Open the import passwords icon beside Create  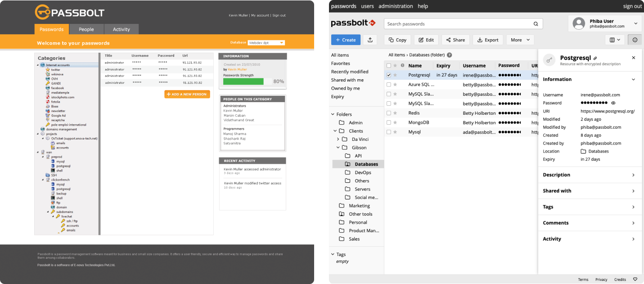370,40
